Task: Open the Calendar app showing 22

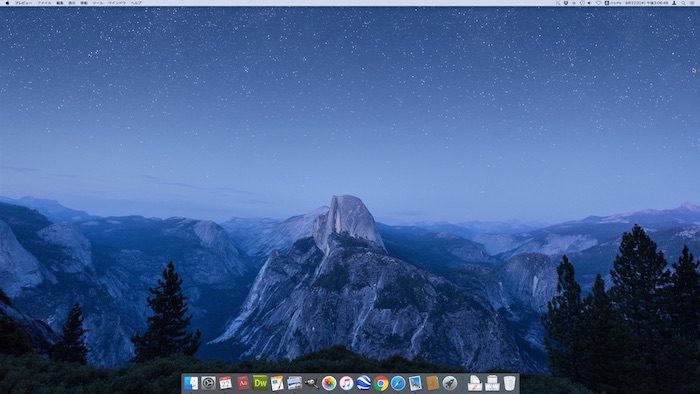Action: pos(225,383)
